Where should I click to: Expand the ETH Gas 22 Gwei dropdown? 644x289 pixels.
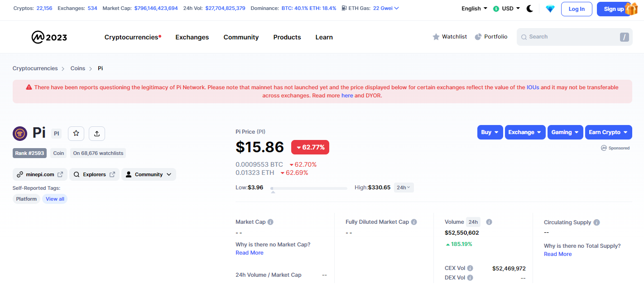coord(386,8)
